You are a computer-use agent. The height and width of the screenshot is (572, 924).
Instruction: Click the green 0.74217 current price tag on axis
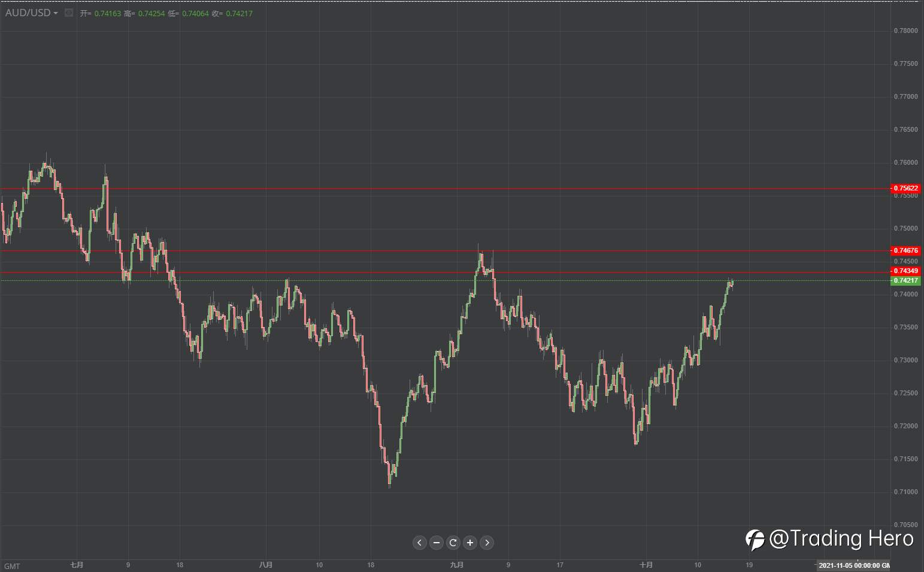(x=905, y=280)
